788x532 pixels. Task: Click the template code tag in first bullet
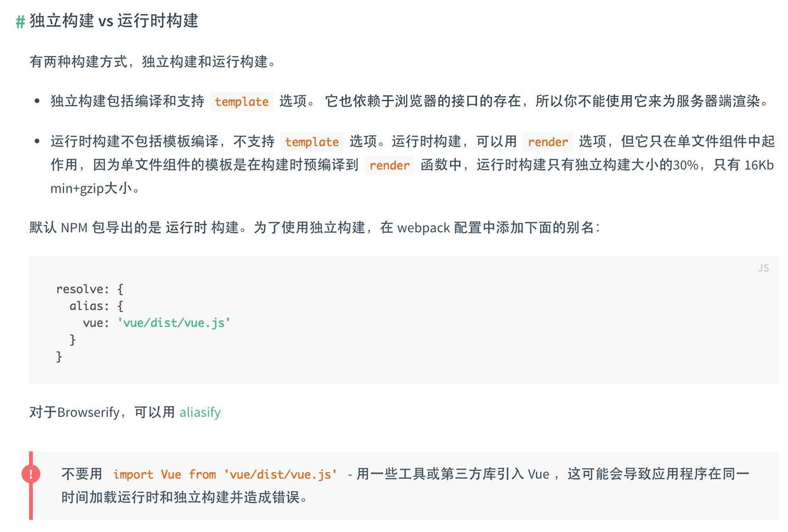tap(241, 101)
